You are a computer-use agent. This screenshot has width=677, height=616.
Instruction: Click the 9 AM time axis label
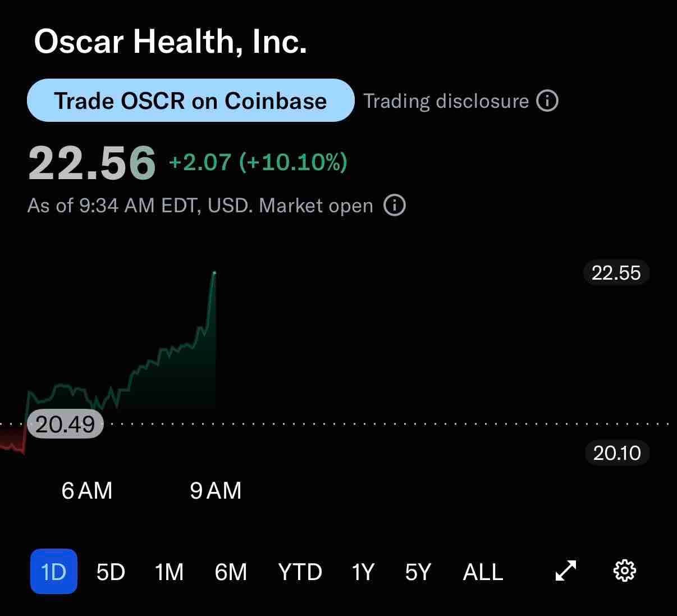click(x=216, y=491)
